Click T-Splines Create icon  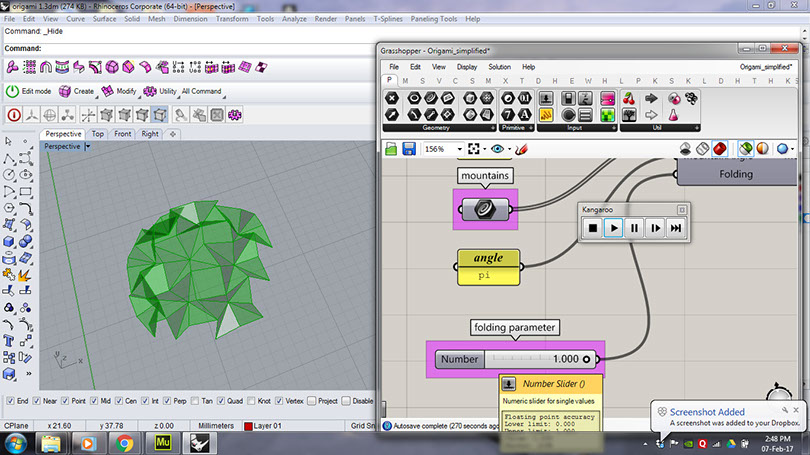65,91
